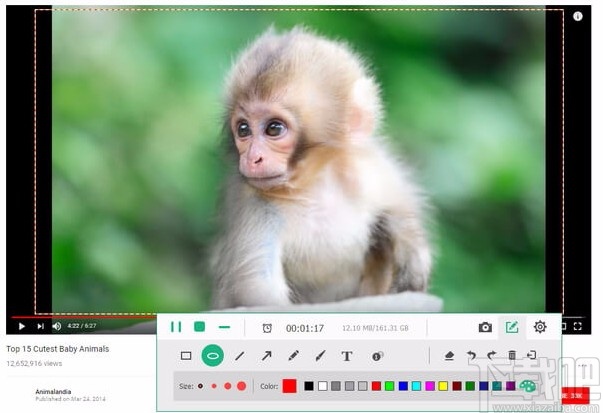Exit the drawing panel

pos(531,355)
